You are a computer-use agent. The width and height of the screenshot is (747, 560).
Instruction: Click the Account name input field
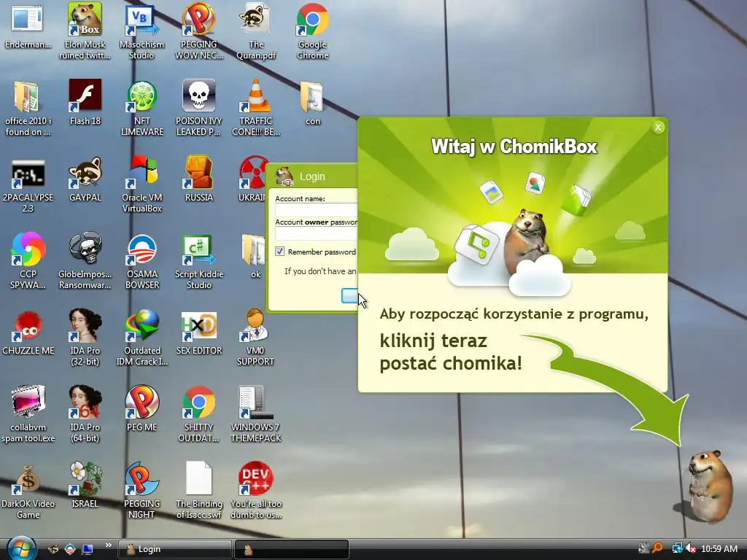click(x=316, y=209)
